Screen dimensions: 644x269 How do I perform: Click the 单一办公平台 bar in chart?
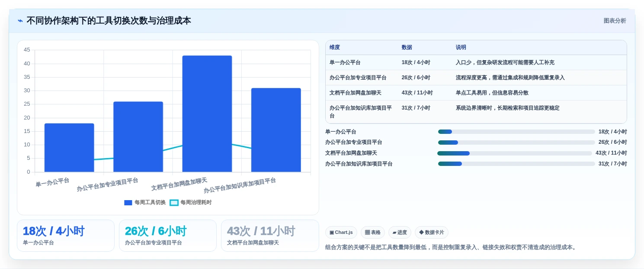tap(69, 148)
